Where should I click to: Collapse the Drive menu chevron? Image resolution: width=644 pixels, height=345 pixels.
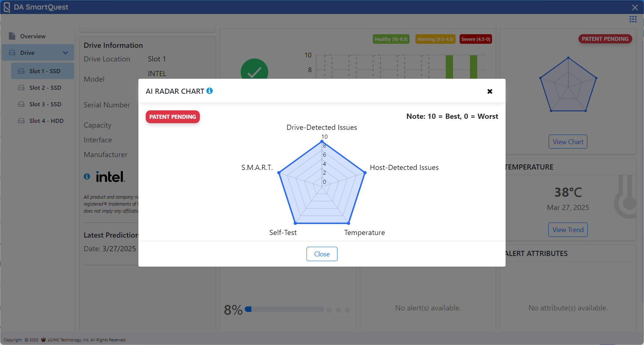[x=66, y=53]
